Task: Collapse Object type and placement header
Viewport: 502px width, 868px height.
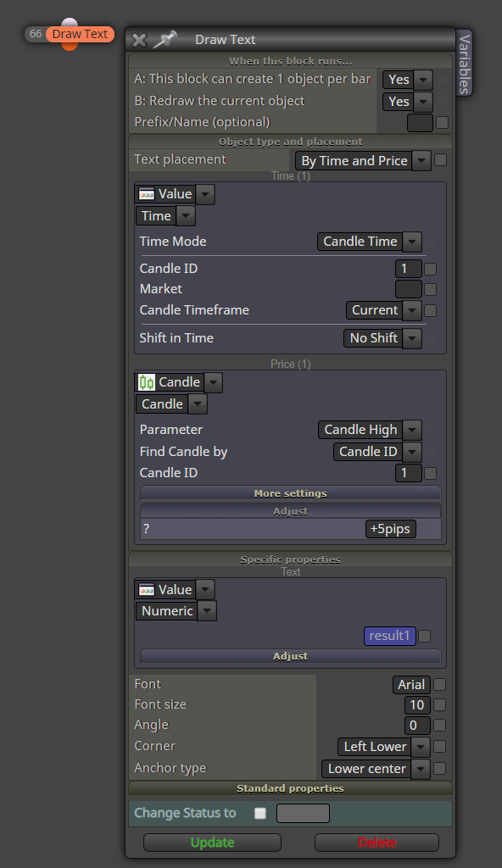Action: point(290,142)
